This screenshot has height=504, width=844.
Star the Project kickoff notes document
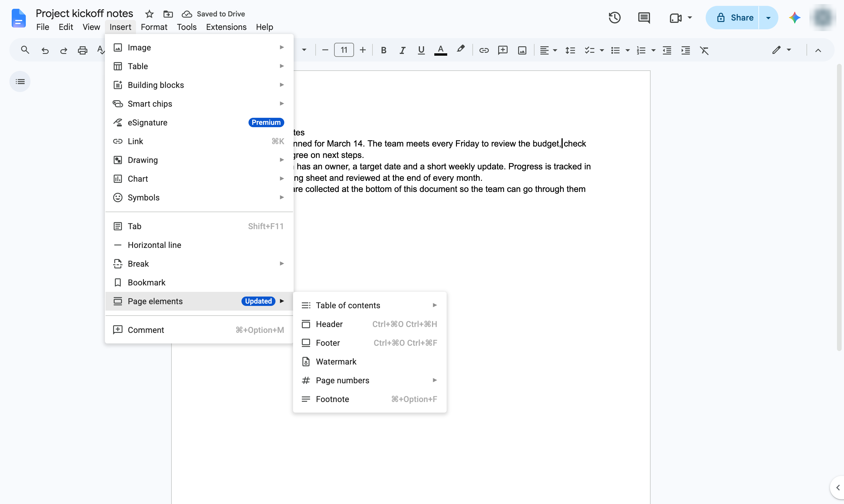tap(149, 14)
